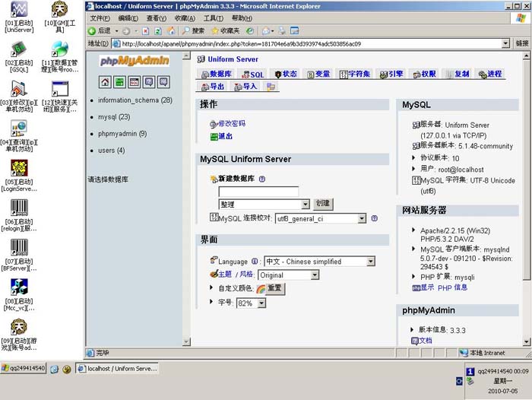
Task: Open the 文件(F) menu
Action: coord(100,18)
